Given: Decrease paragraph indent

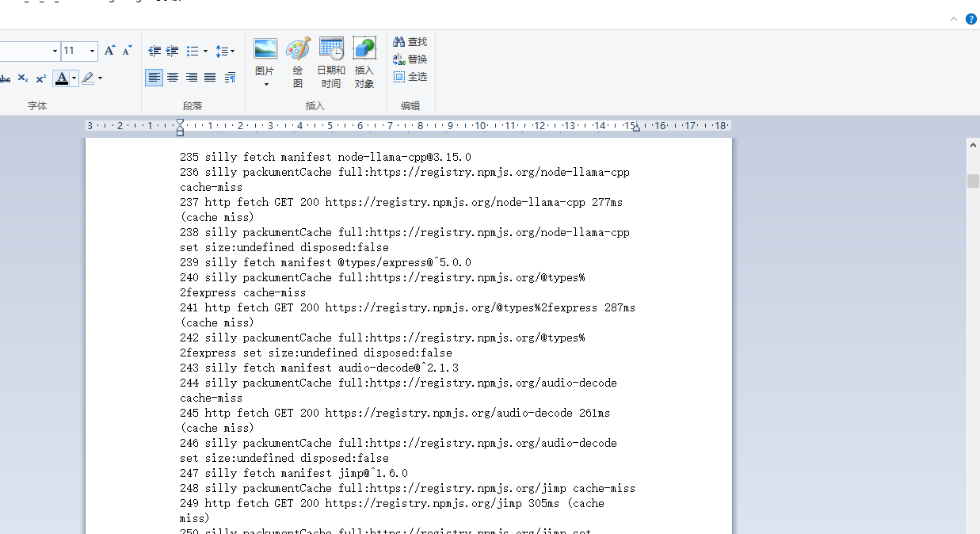Looking at the screenshot, I should coord(154,51).
